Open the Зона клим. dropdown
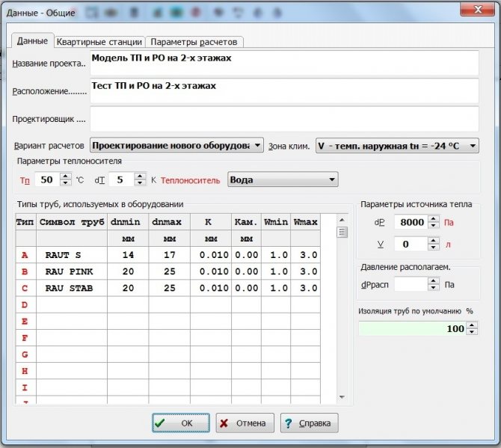Viewport: 501px width, 448px height. (x=472, y=146)
